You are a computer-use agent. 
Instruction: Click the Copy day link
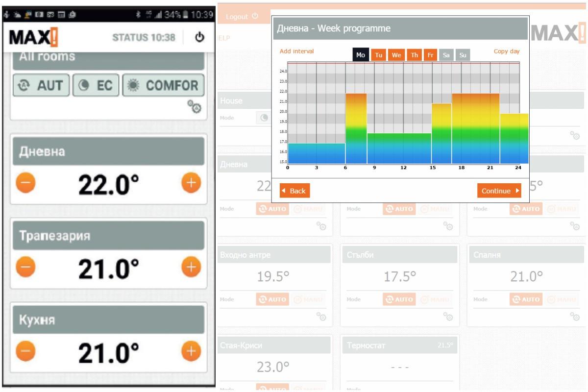click(507, 51)
